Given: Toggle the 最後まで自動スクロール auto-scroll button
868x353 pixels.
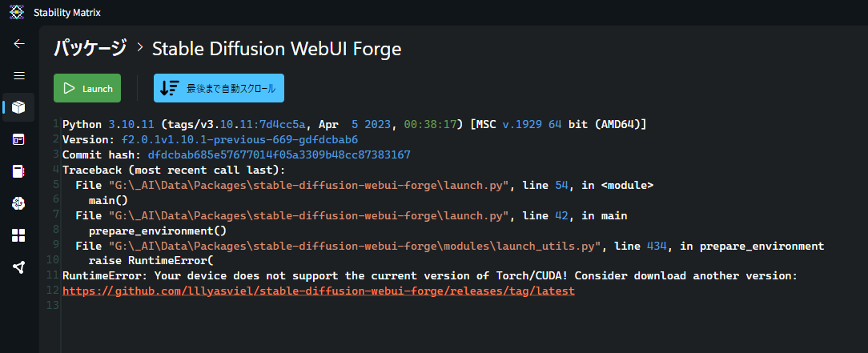Looking at the screenshot, I should click(219, 88).
